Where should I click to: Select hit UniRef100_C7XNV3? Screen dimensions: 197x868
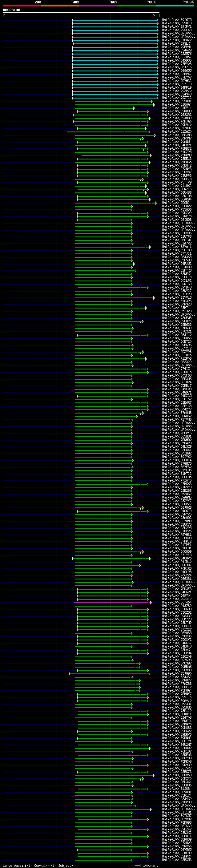(x=177, y=169)
